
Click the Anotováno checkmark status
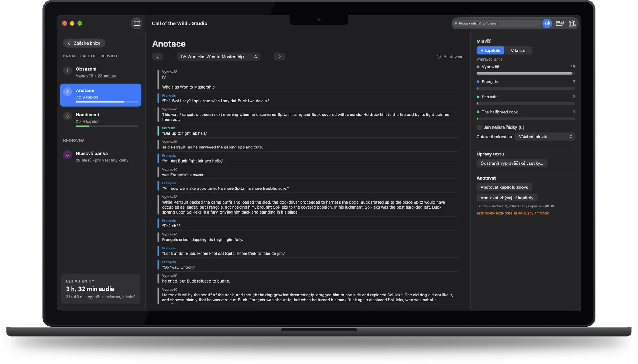(450, 57)
